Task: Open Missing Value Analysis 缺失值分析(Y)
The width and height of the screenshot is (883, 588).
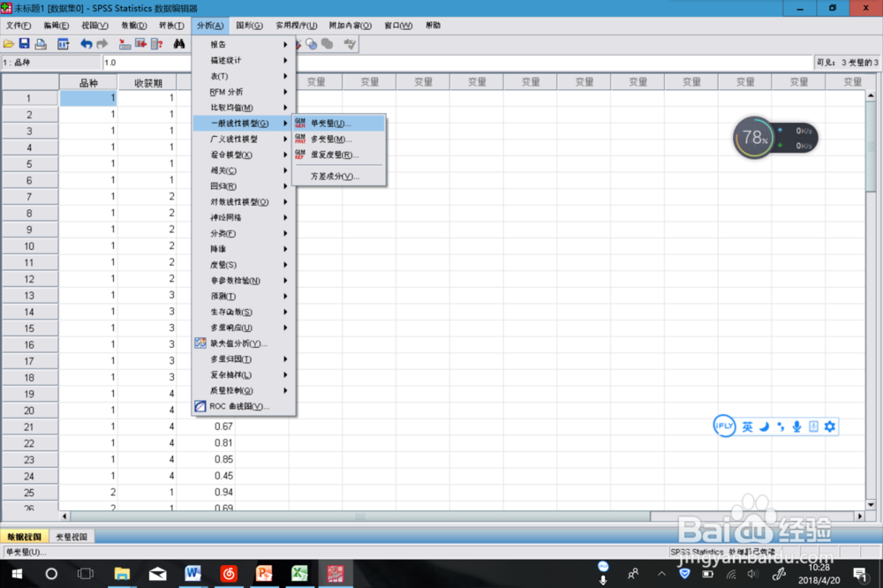Action: (x=244, y=343)
